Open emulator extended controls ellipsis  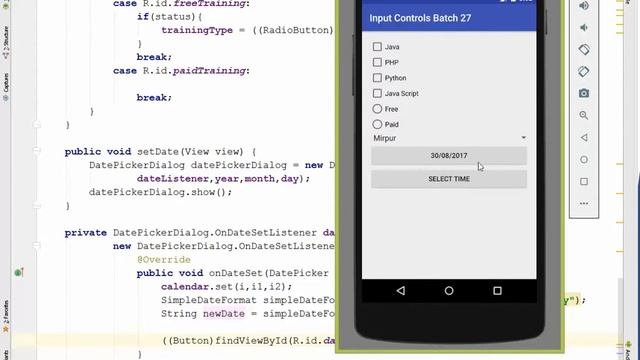(584, 203)
